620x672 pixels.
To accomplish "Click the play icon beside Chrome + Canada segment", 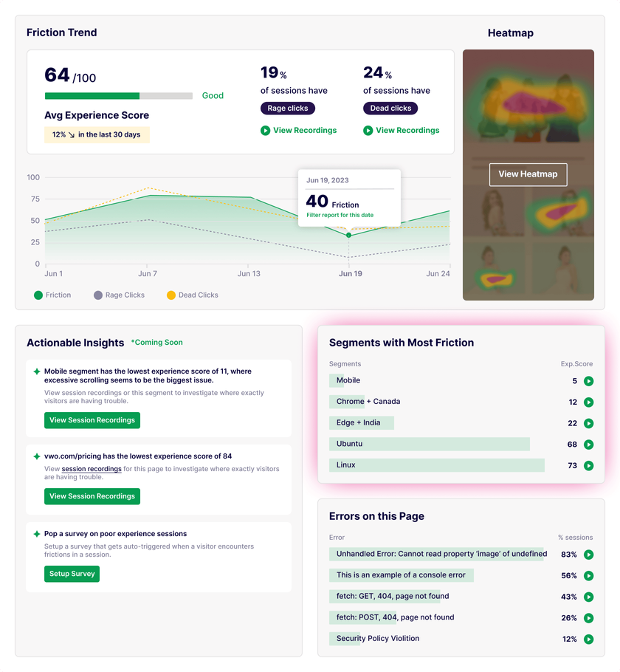I will pyautogui.click(x=588, y=402).
